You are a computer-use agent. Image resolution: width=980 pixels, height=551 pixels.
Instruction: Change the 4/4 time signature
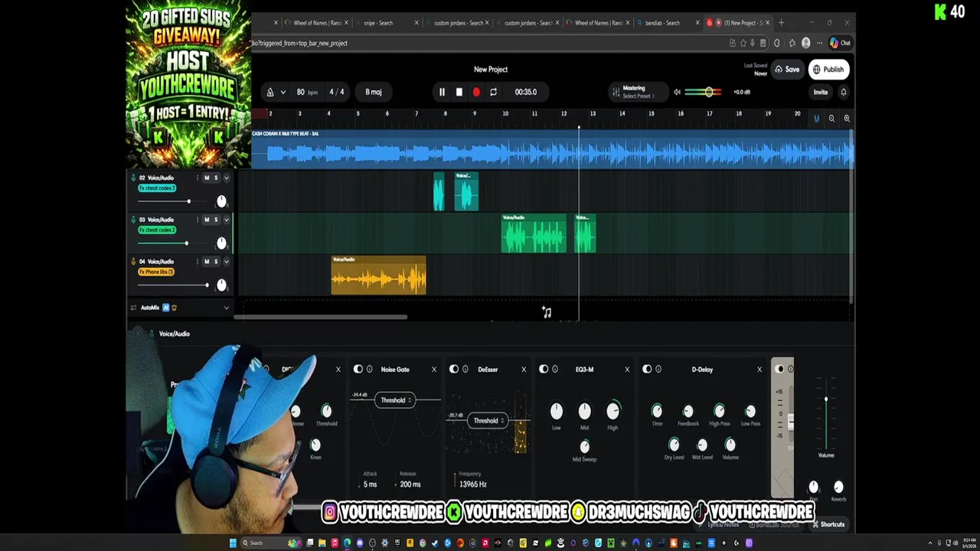pos(336,92)
